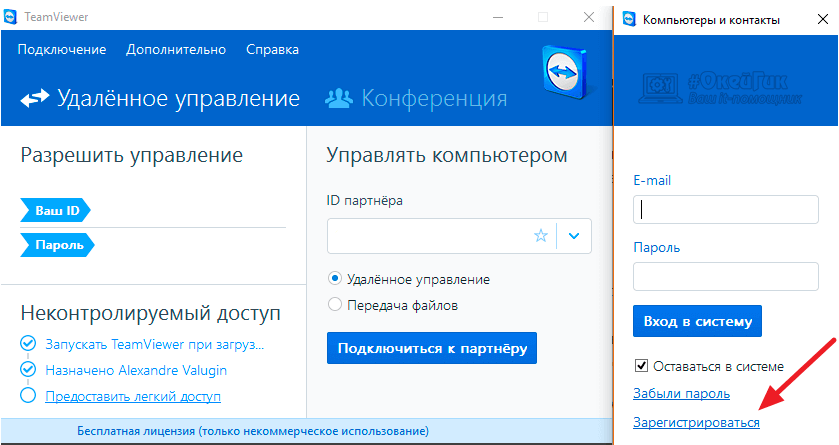
Task: Open Забыли пароль link
Action: coord(681,394)
